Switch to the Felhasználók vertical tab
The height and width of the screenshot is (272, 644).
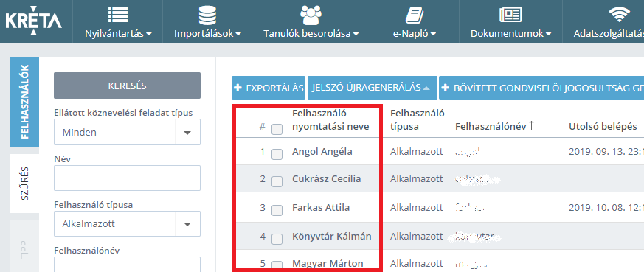click(24, 102)
